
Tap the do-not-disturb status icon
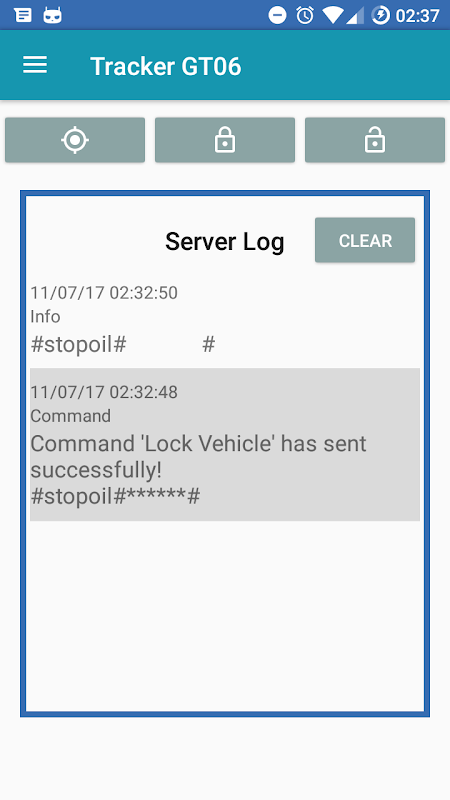(278, 15)
